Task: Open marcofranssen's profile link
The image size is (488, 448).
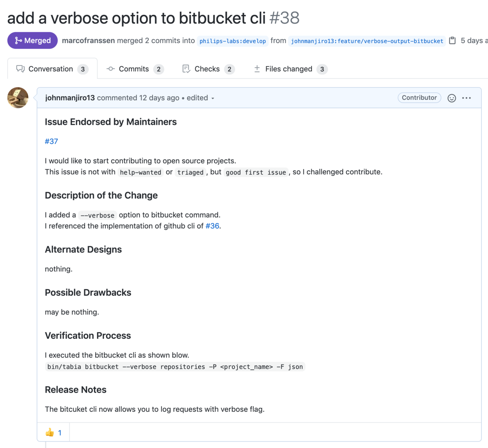Action: point(88,41)
